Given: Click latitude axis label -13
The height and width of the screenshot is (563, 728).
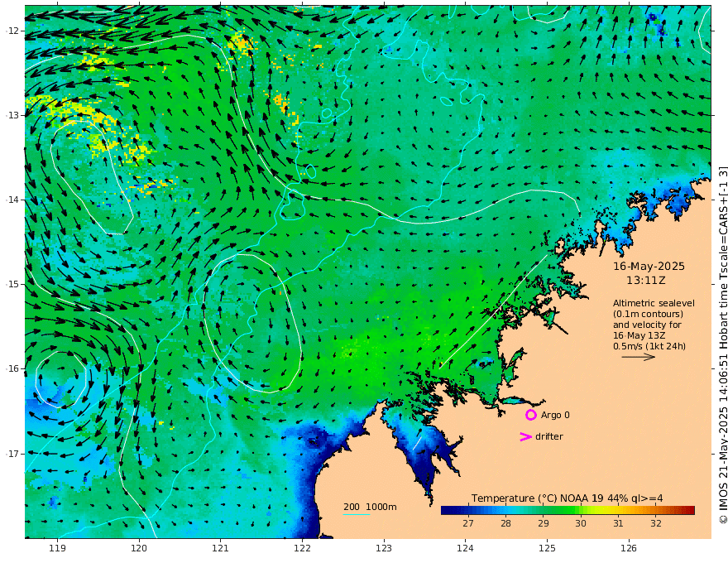Looking at the screenshot, I should [12, 115].
